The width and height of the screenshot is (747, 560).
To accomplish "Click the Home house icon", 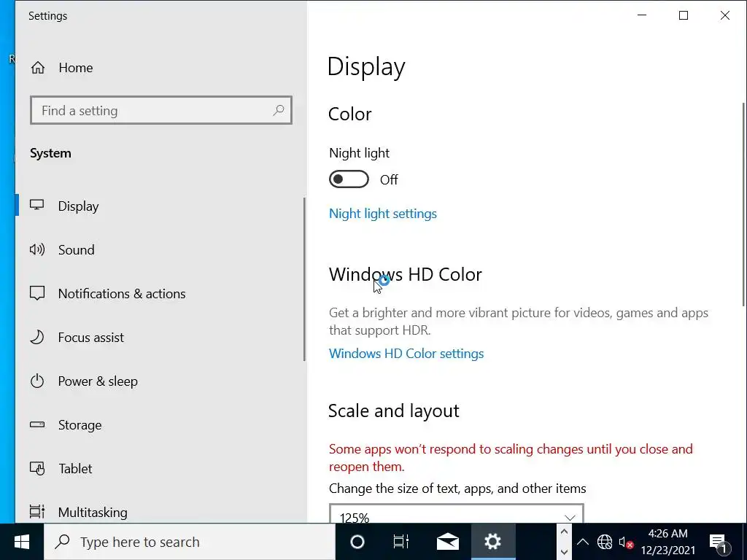I will [38, 68].
